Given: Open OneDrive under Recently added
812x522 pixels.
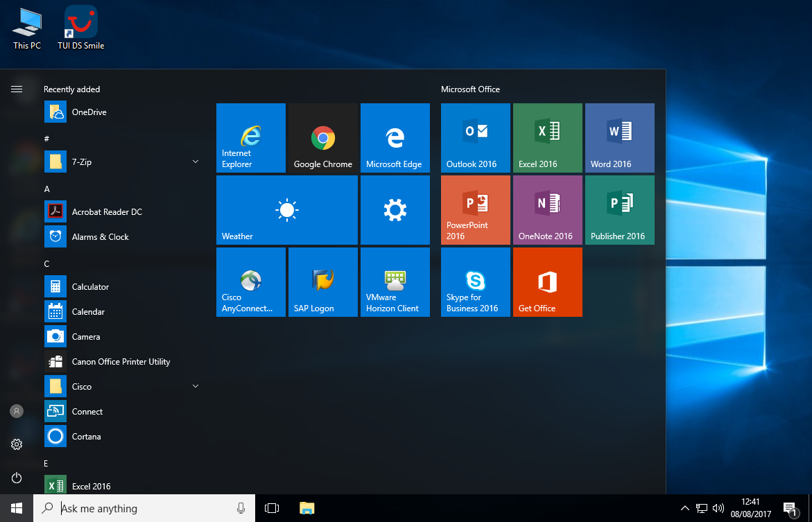Looking at the screenshot, I should (x=122, y=112).
